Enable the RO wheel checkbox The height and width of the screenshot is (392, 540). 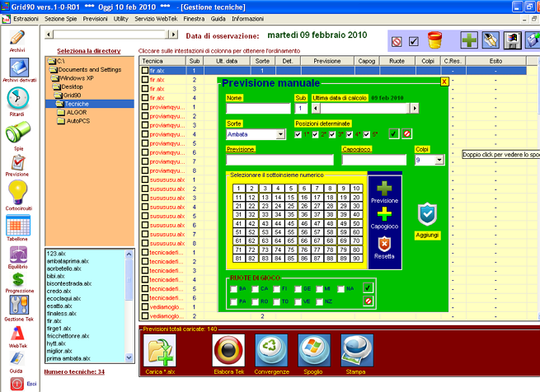(256, 302)
